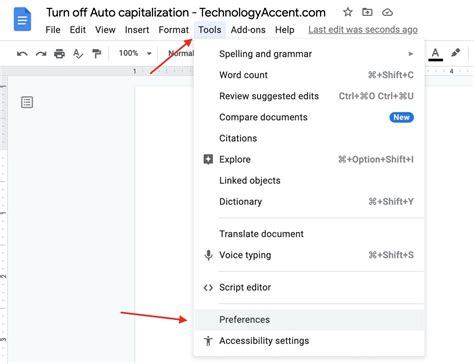Image resolution: width=474 pixels, height=364 pixels.
Task: Open Last edit was seconds ago link
Action: tap(363, 30)
